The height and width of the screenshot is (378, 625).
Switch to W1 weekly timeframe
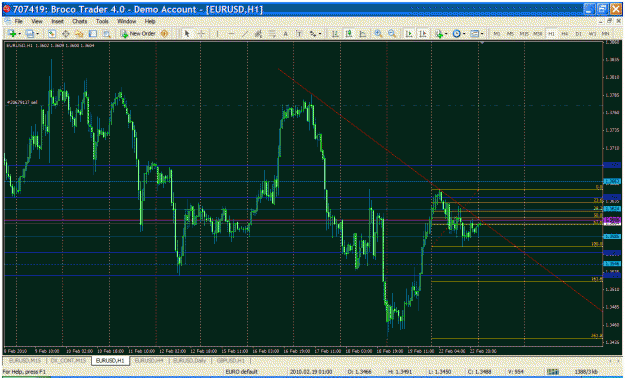592,34
